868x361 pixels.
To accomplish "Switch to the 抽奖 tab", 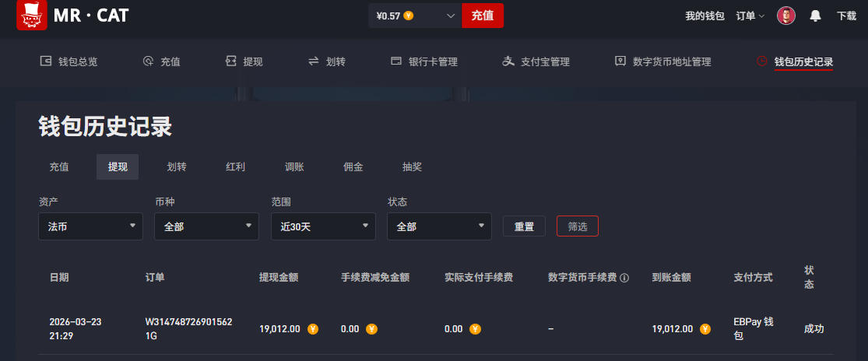I will pyautogui.click(x=412, y=166).
